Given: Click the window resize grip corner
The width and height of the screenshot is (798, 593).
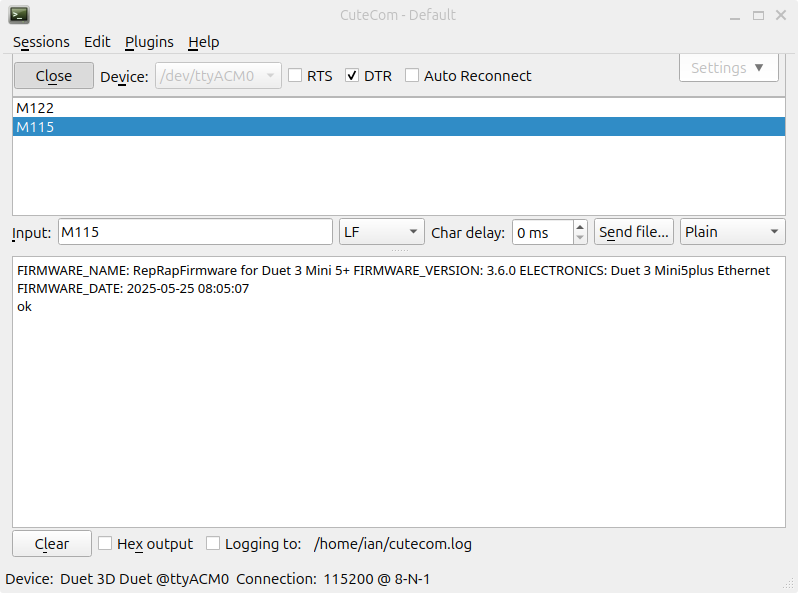Looking at the screenshot, I should (789, 584).
